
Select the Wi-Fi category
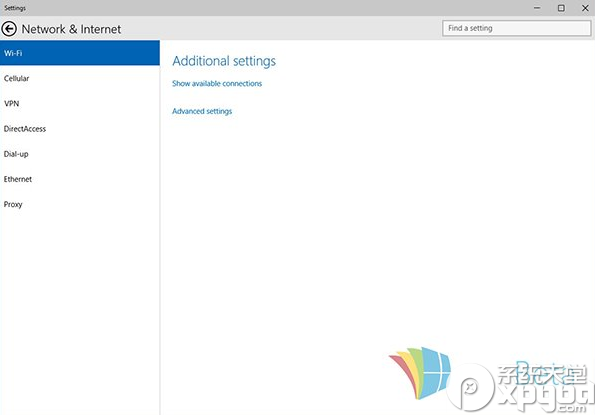click(x=80, y=53)
